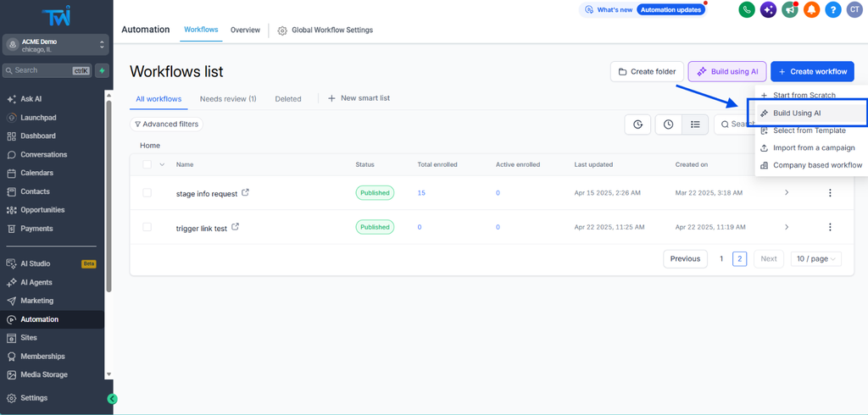Expand the ACME Demo account switcher
This screenshot has width=868, height=415.
(x=55, y=46)
